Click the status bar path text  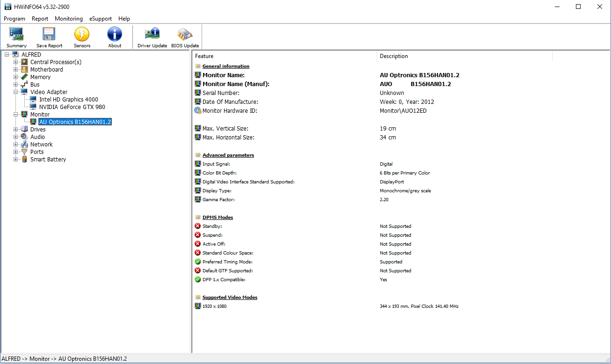pos(64,359)
